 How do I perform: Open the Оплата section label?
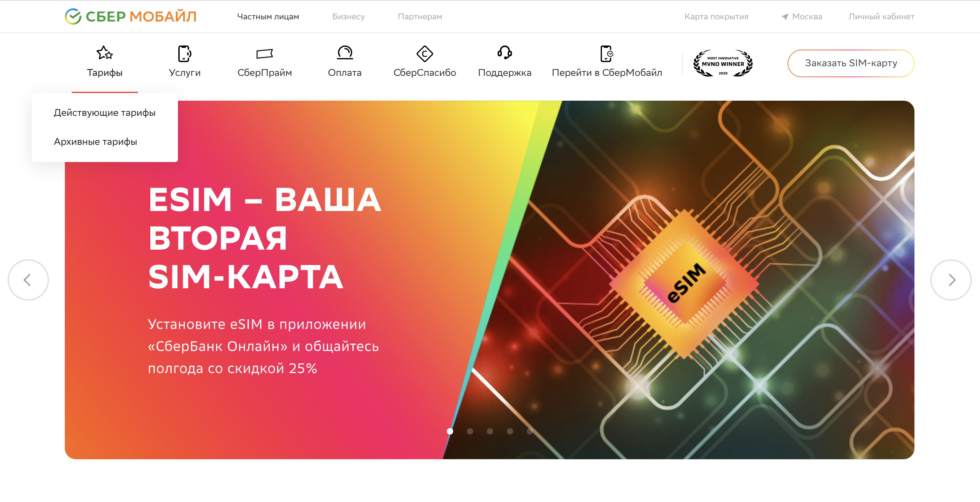(x=345, y=73)
